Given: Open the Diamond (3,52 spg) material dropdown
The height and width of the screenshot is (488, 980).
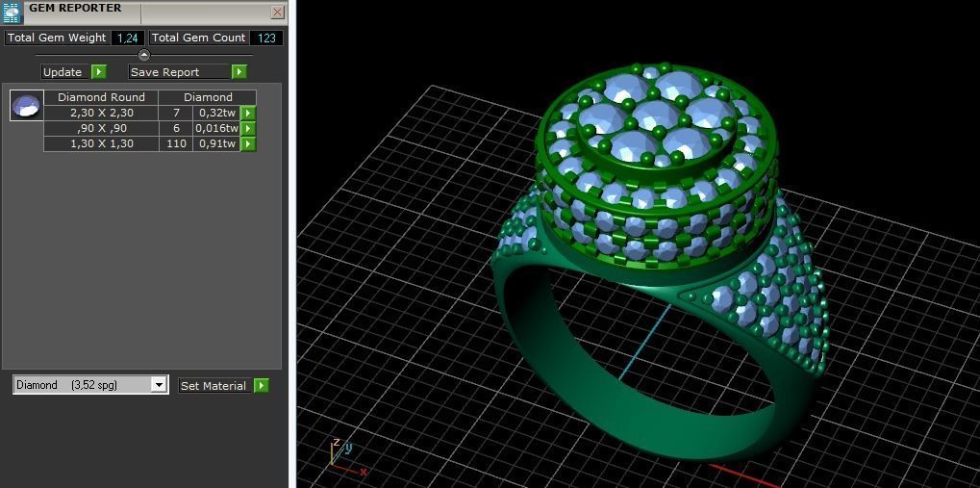Looking at the screenshot, I should tap(90, 385).
